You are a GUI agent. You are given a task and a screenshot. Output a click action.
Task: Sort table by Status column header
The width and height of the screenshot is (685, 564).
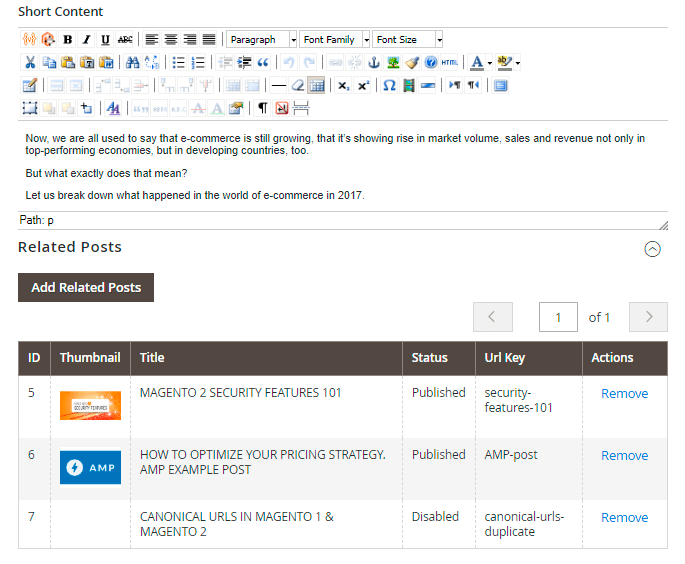click(430, 358)
